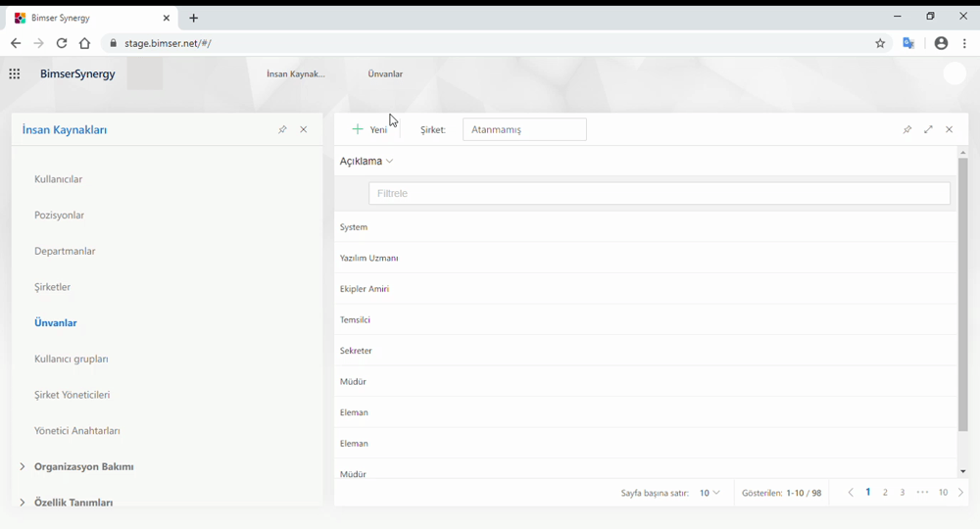Expand the Ünvanlar panel to fullscreen
This screenshot has width=980, height=529.
tap(928, 129)
